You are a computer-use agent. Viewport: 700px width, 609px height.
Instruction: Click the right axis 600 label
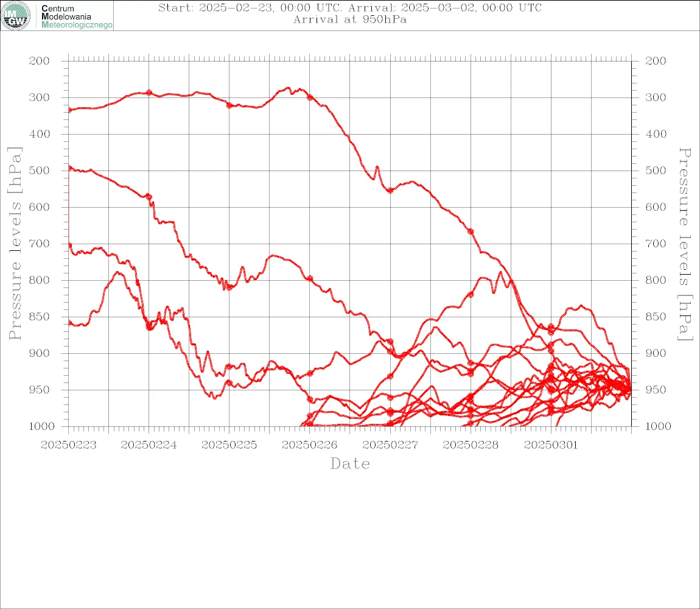(656, 207)
